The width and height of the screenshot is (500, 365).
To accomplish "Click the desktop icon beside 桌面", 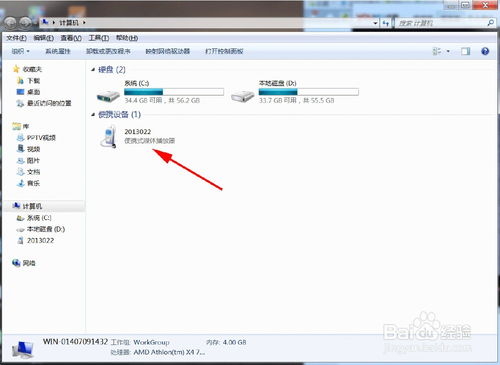I will 20,92.
